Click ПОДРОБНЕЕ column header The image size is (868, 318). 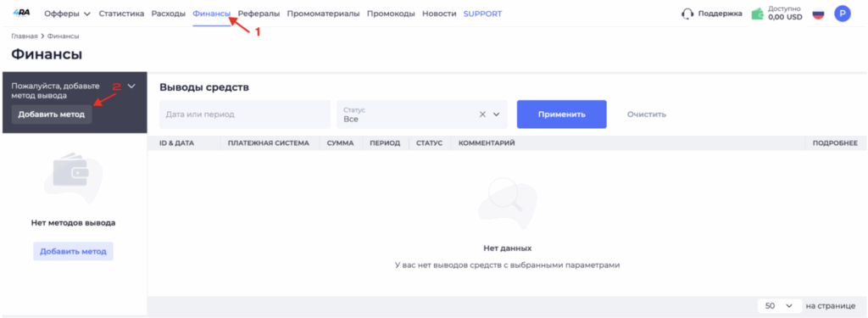tap(835, 143)
